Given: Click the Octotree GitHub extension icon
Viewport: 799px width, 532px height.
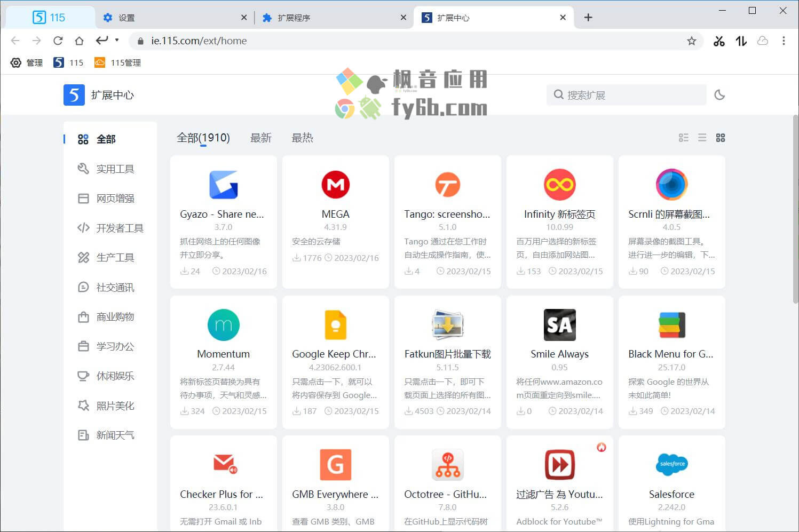Looking at the screenshot, I should coord(447,465).
